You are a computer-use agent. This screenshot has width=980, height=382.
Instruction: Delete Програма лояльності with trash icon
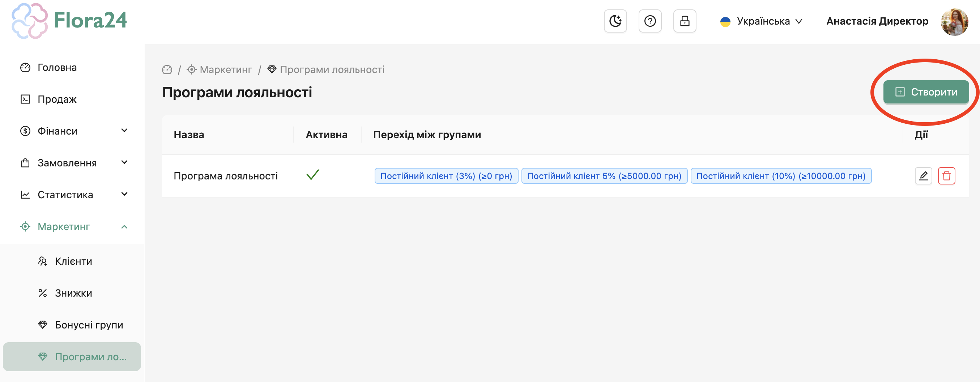[946, 176]
